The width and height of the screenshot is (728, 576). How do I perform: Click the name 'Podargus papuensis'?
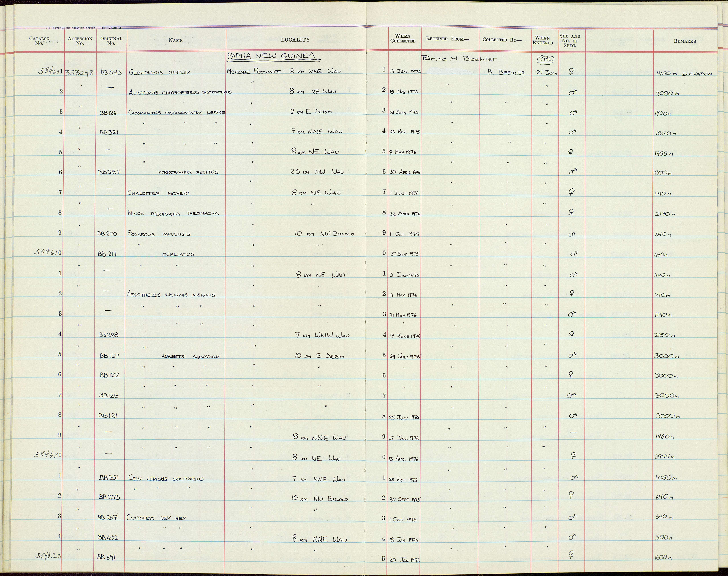(159, 234)
